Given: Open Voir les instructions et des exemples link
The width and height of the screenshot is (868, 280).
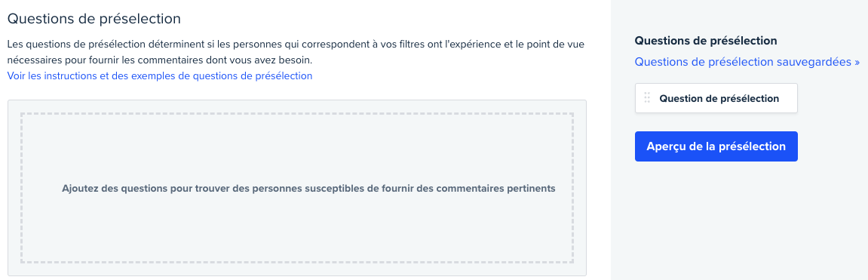Looking at the screenshot, I should pyautogui.click(x=159, y=75).
